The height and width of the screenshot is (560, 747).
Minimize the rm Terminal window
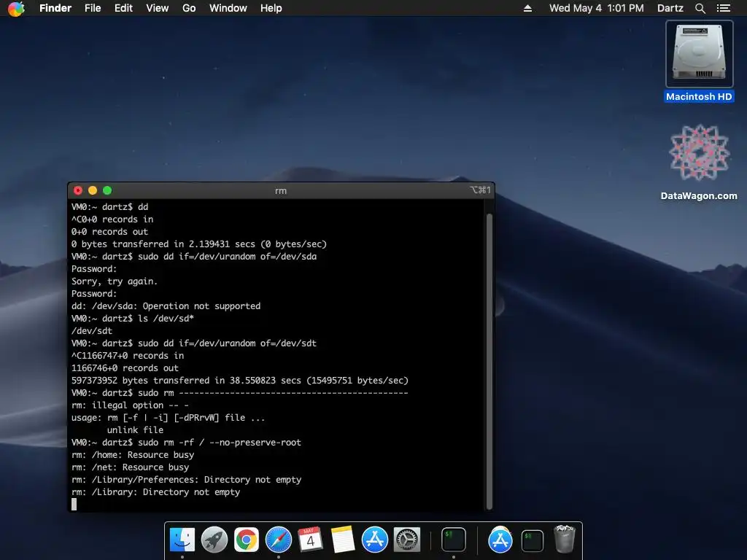tap(93, 190)
